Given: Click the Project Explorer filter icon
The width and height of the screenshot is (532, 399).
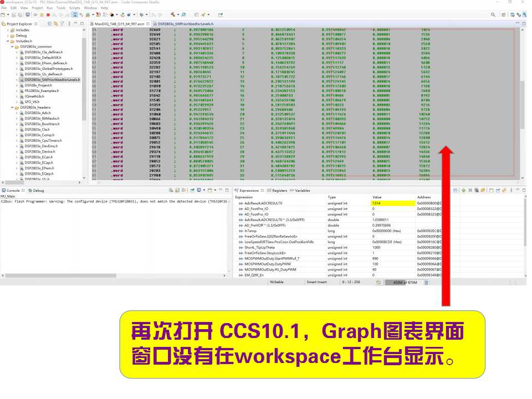Looking at the screenshot, I should click(62, 24).
